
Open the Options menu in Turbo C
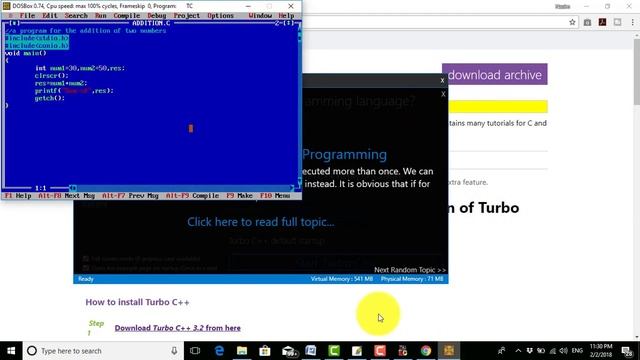(220, 16)
